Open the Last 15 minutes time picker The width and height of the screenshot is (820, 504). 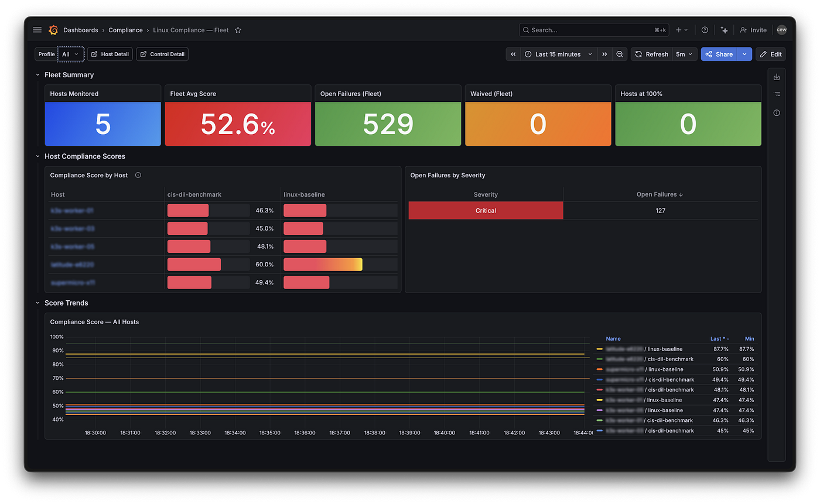pos(558,54)
